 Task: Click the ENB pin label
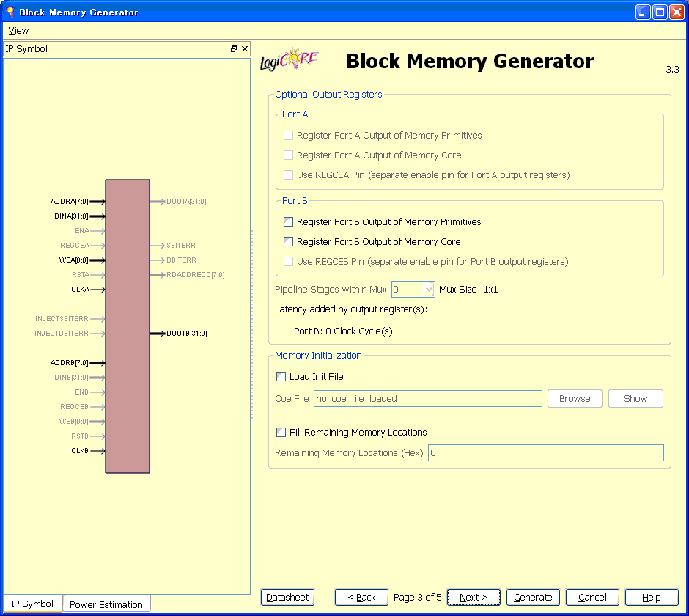(82, 392)
